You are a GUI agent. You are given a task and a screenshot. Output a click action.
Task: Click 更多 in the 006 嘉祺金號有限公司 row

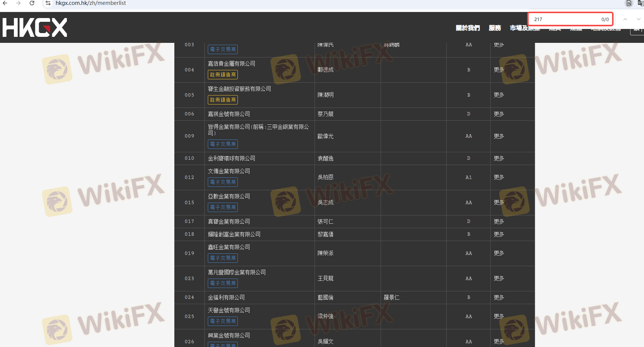tap(499, 114)
